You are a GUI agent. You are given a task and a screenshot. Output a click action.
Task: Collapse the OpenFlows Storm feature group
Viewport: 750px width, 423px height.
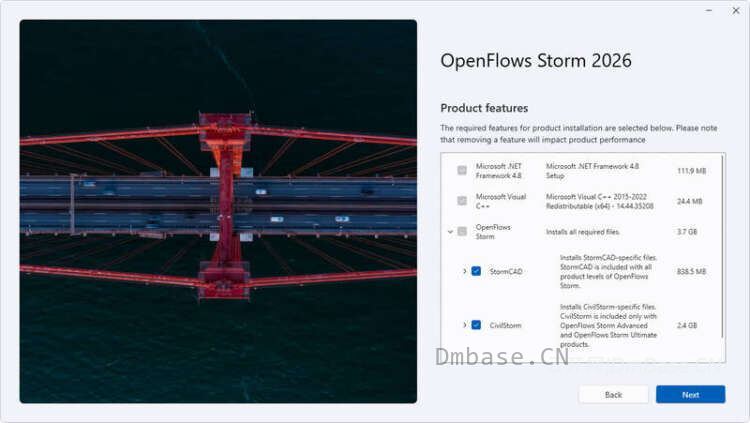[x=450, y=232]
